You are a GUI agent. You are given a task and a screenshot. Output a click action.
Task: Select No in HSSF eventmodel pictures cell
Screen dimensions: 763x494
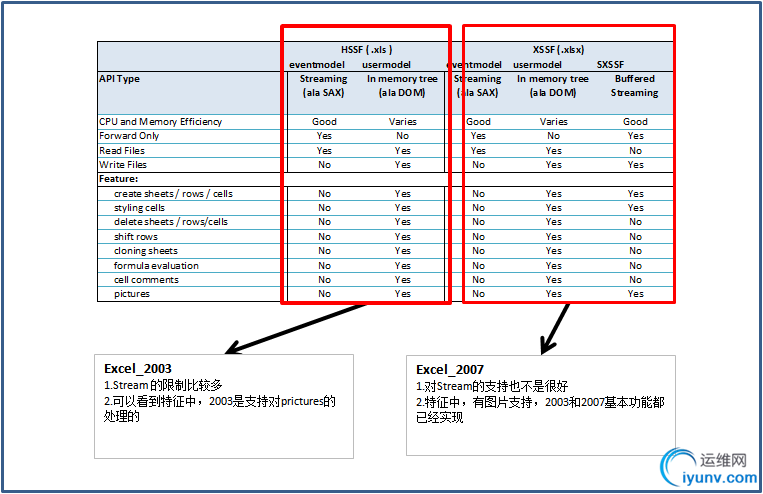325,294
